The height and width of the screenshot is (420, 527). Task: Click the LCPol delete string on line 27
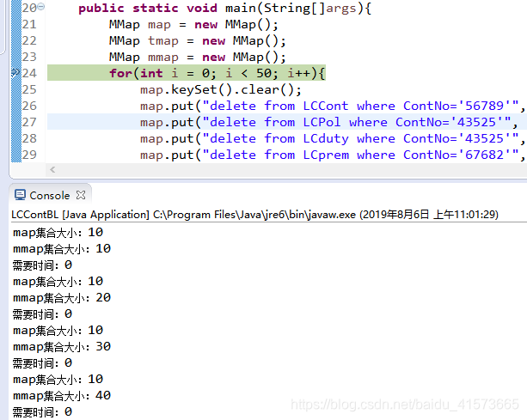[357, 122]
